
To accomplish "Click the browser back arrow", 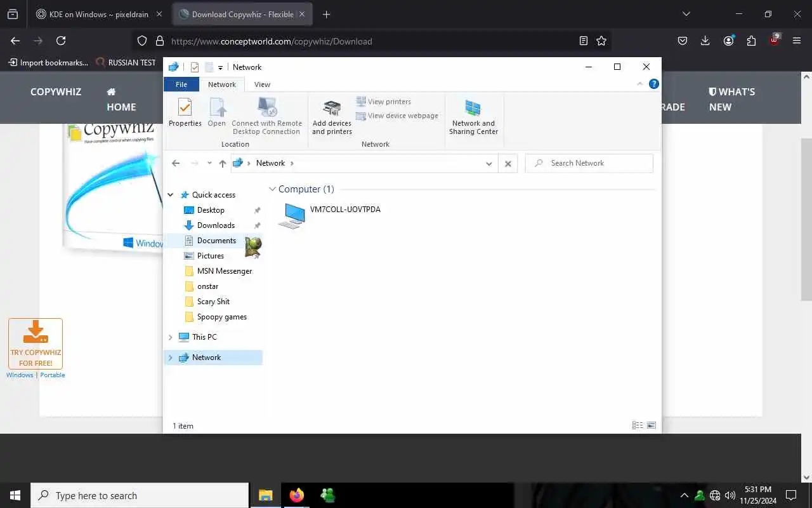I will (15, 41).
